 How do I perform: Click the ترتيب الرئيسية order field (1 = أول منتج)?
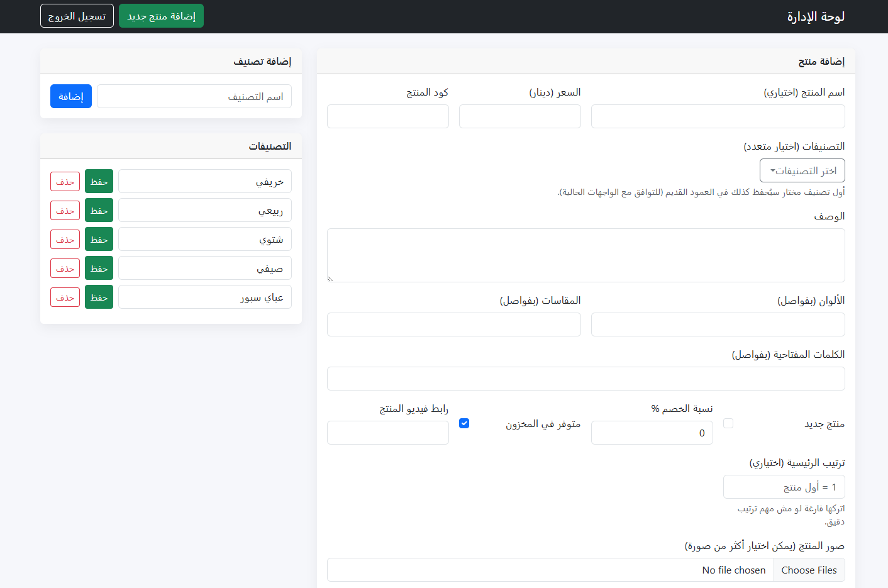(x=784, y=487)
